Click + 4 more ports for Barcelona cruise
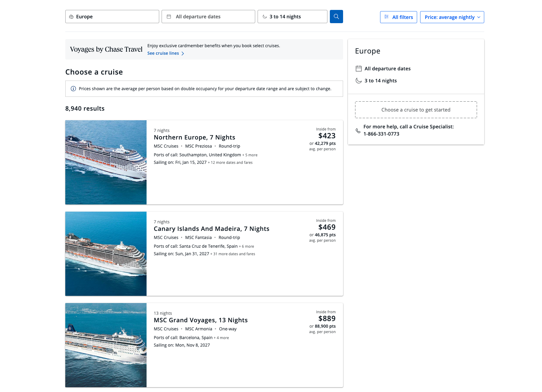Viewport: 542px width, 392px height. point(221,338)
